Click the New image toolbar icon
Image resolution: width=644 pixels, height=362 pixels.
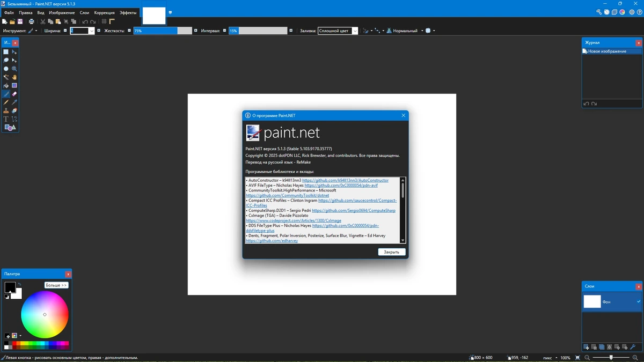[4, 21]
